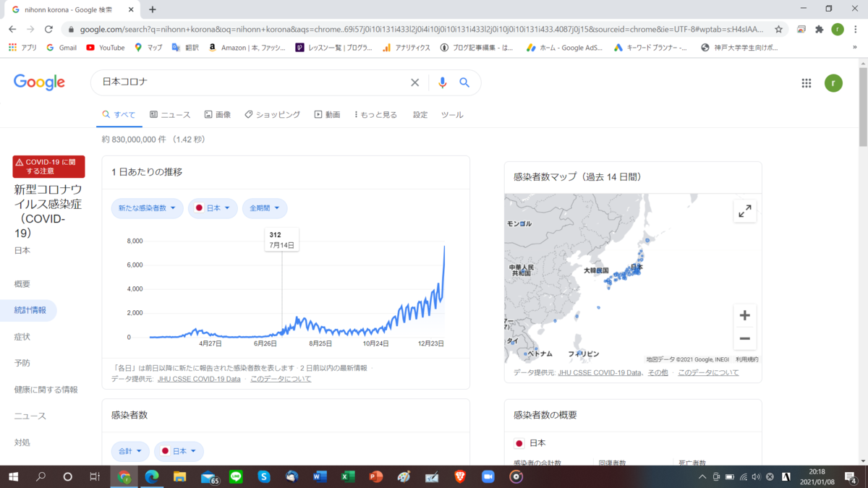
Task: Show hidden system tray icons
Action: coord(702,476)
